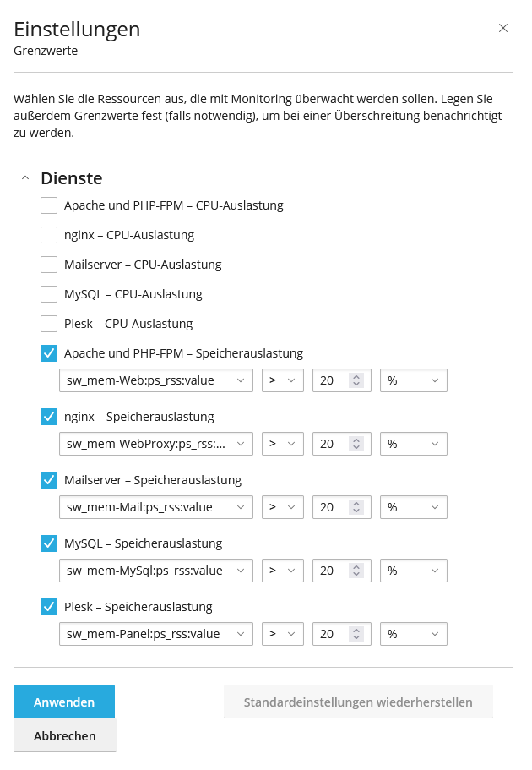Screen dimensions: 532x770
Task: Increase Apache memory threshold with up arrow
Action: pos(356,376)
